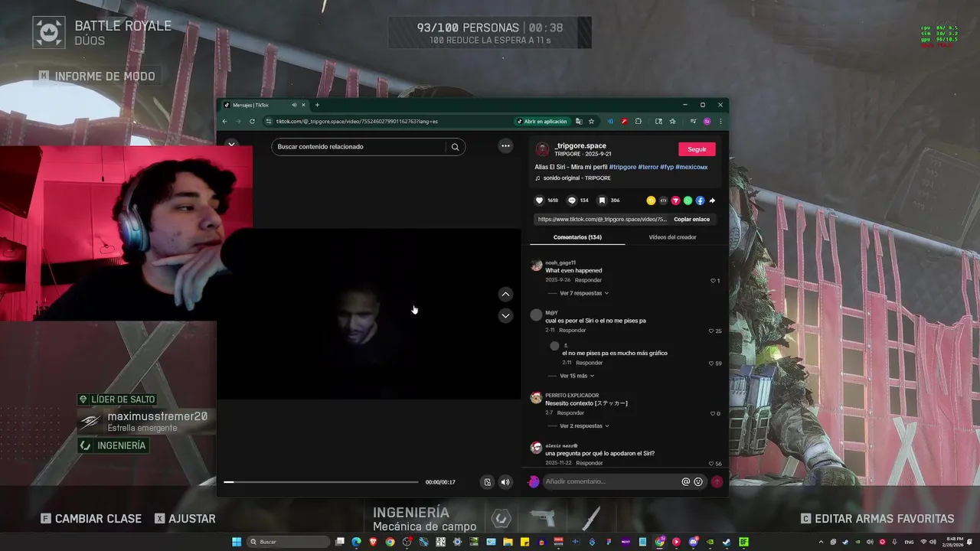
Task: Bookmark page with star icon in address bar
Action: 591,121
